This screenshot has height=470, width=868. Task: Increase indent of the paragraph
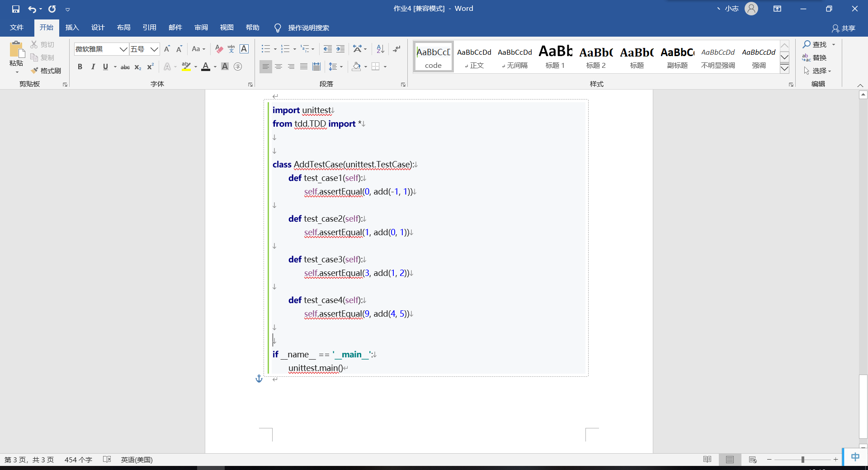click(340, 49)
